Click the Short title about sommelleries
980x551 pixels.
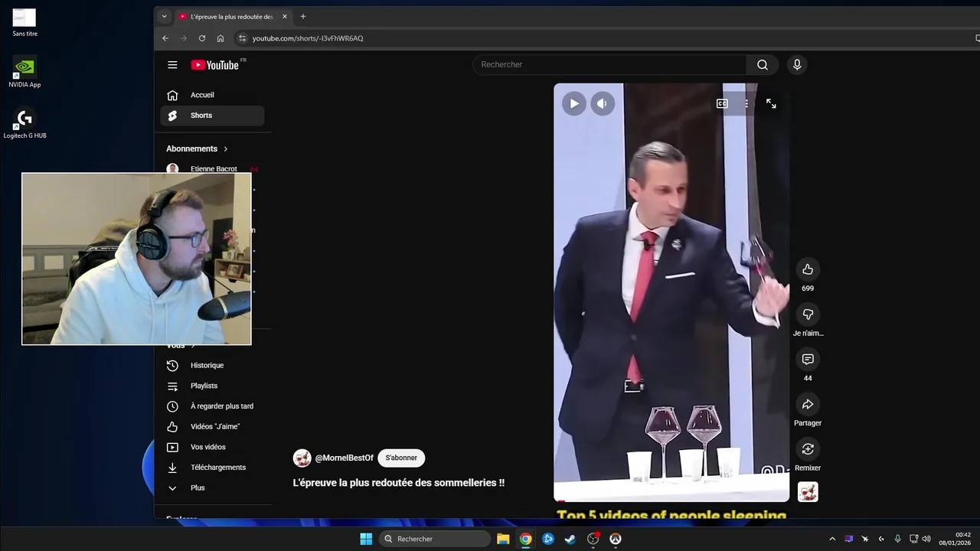point(399,483)
